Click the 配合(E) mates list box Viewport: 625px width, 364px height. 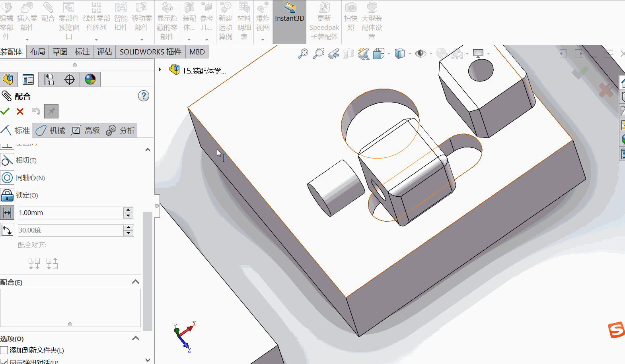coord(70,308)
